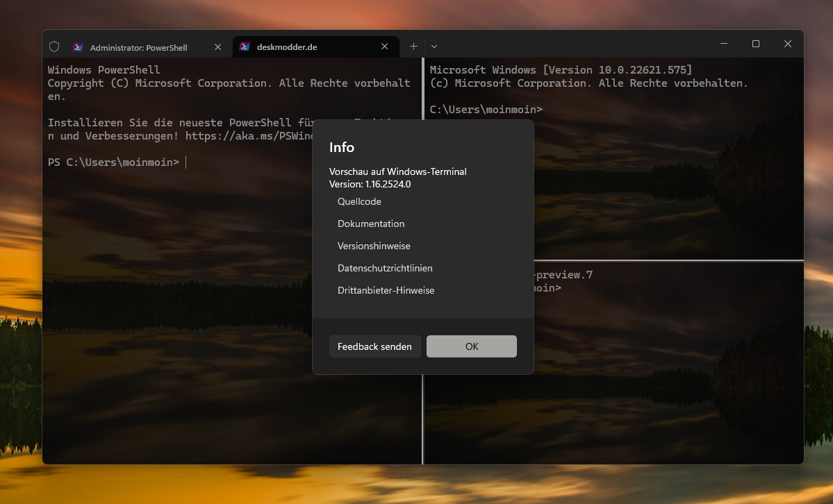Open a new tab with the plus button

(413, 47)
